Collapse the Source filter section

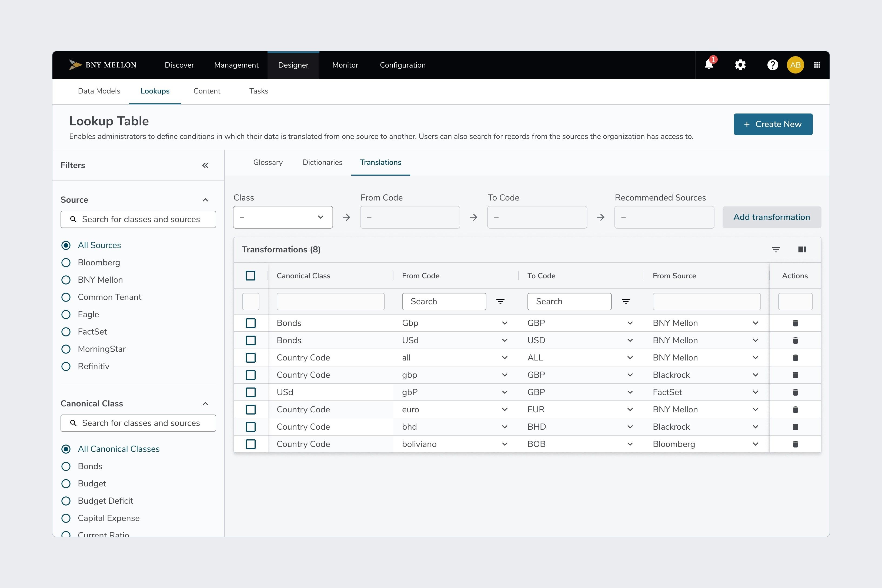click(x=205, y=200)
